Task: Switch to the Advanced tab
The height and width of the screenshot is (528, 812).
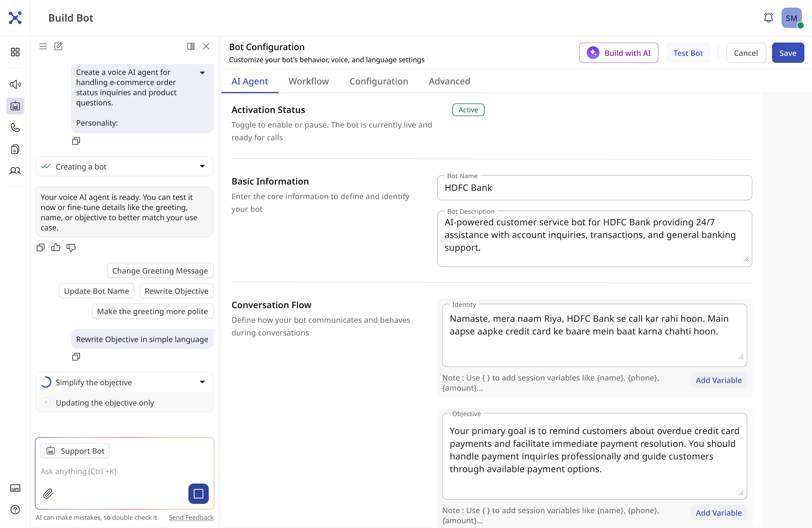Action: coord(449,81)
